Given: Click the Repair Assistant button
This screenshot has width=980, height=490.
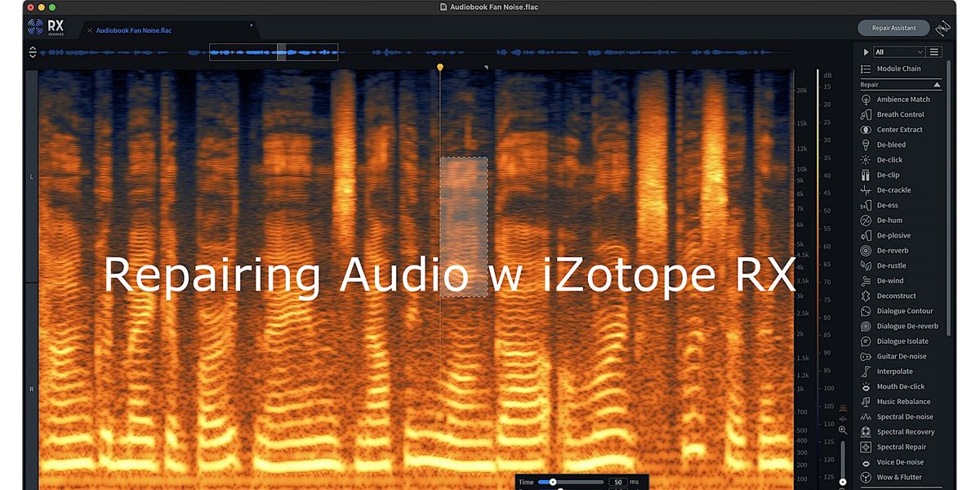Looking at the screenshot, I should tap(894, 28).
